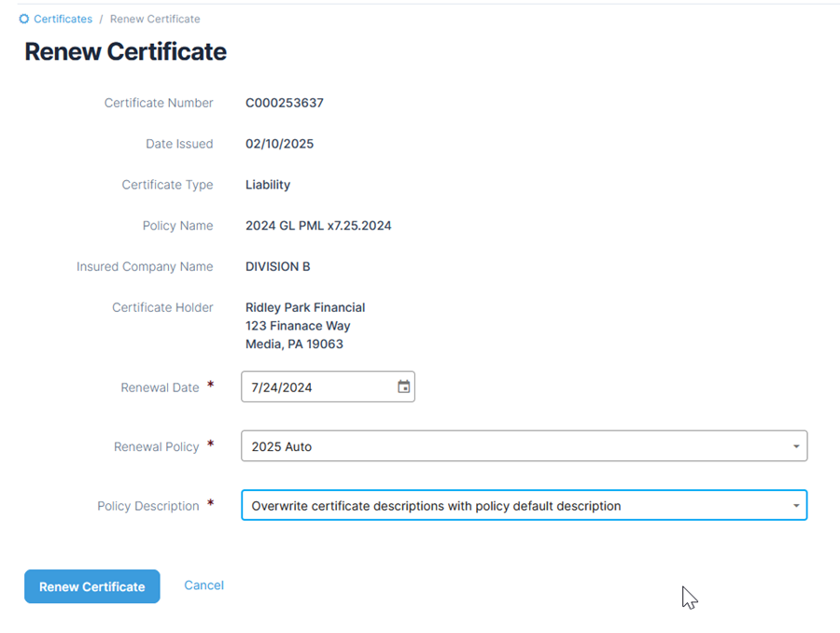
Task: Open the calendar picker icon for Renewal Date
Action: [403, 387]
